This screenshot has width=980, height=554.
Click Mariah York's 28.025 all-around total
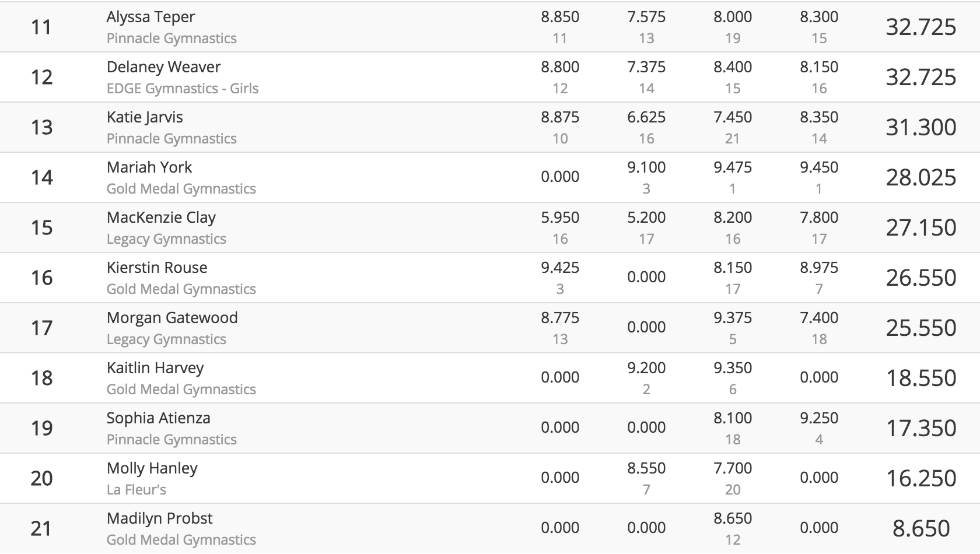[921, 177]
